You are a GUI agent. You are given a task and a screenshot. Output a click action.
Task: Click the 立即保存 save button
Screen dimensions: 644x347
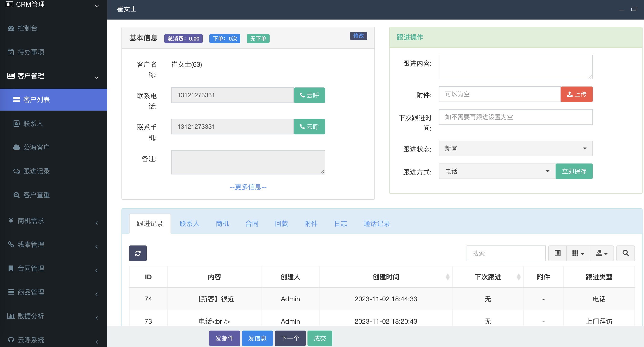point(574,171)
